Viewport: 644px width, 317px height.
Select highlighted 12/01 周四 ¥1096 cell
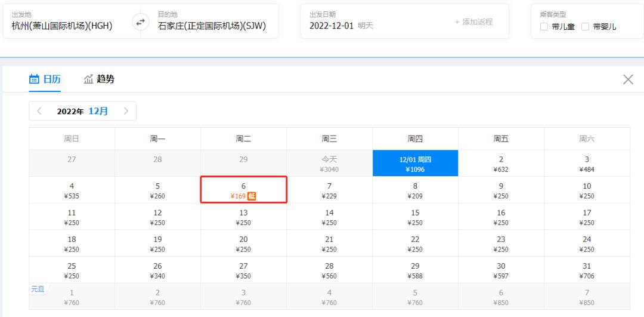pyautogui.click(x=415, y=163)
